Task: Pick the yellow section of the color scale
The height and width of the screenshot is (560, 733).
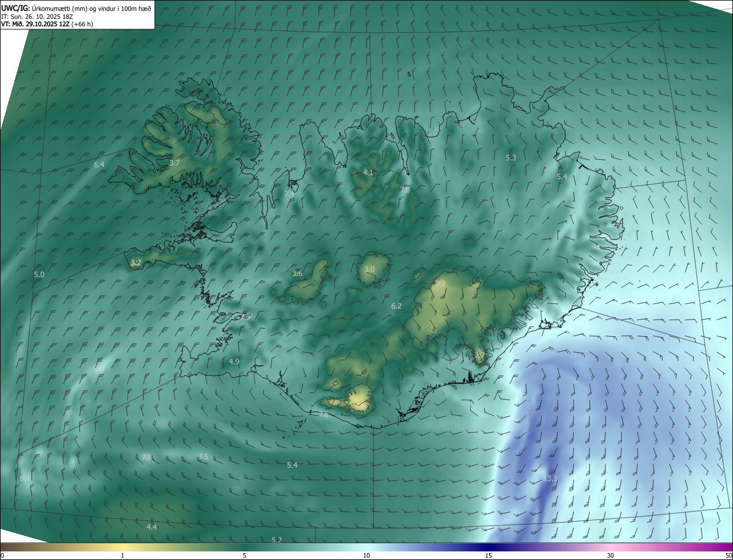Action: tap(123, 547)
